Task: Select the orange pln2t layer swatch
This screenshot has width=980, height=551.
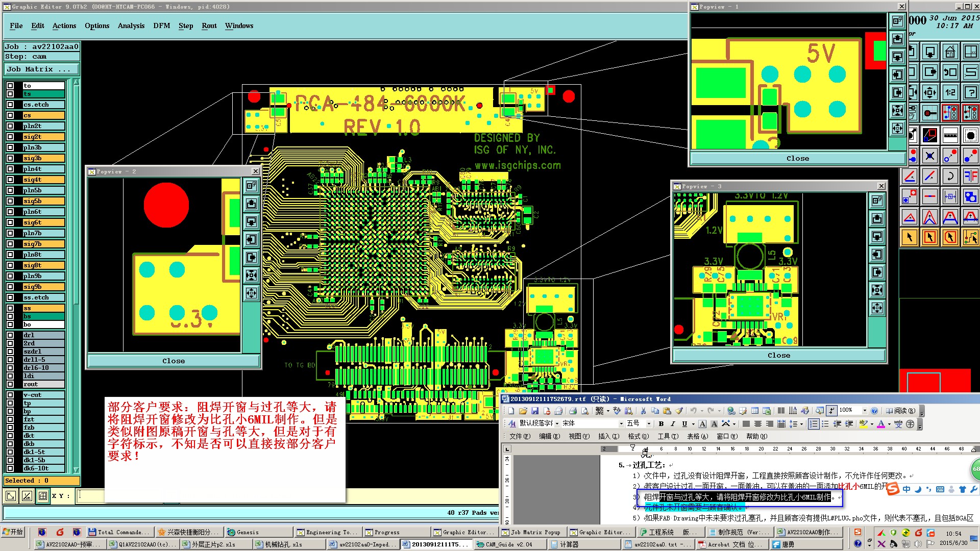Action: 43,126
